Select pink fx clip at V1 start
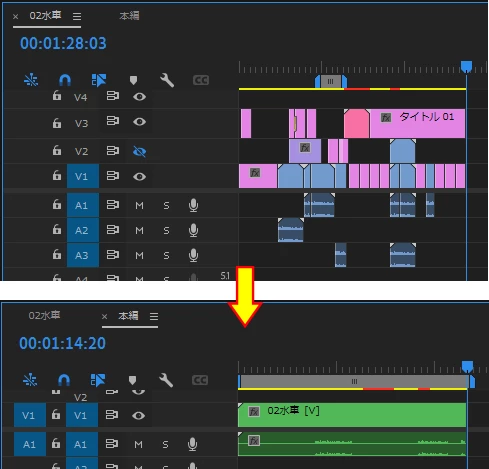Screen dimensions: 489x469 (258, 176)
